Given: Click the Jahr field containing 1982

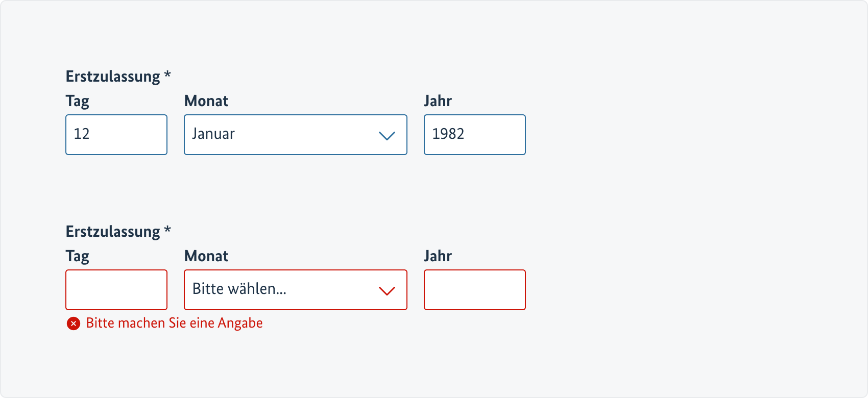Looking at the screenshot, I should [x=474, y=135].
